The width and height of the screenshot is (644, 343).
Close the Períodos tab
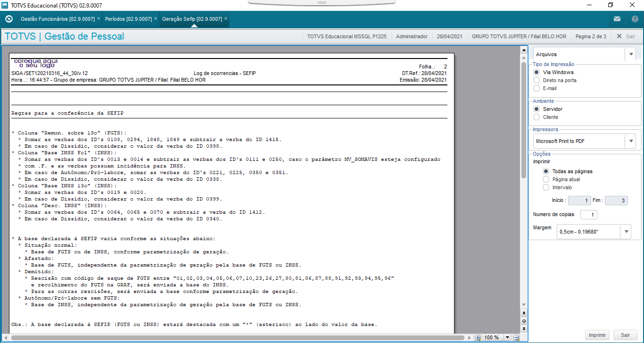click(156, 19)
